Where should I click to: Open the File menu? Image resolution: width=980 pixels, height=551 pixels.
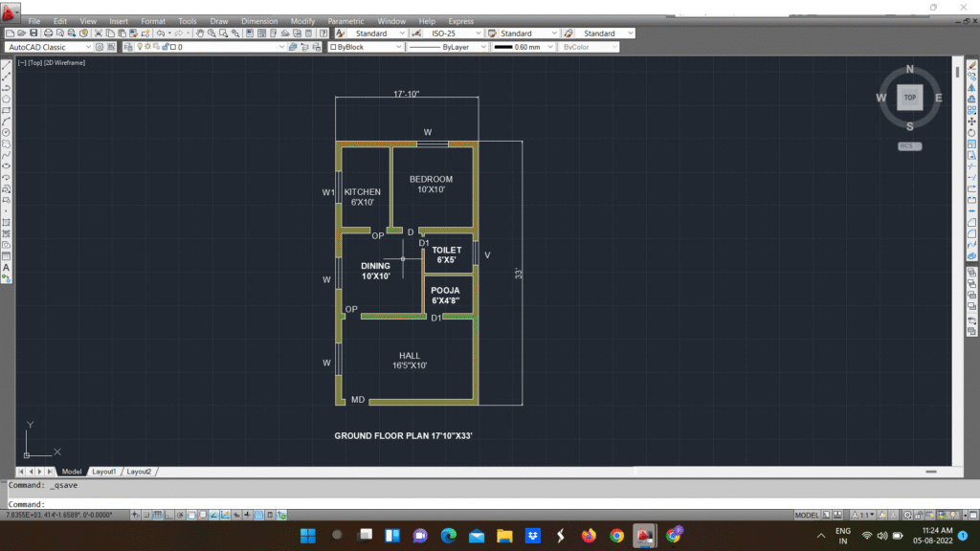pos(33,21)
